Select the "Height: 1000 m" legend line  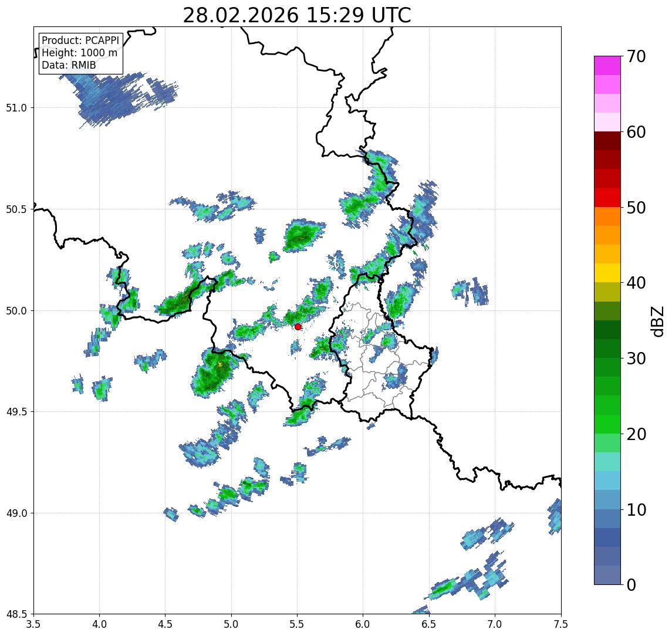point(79,53)
